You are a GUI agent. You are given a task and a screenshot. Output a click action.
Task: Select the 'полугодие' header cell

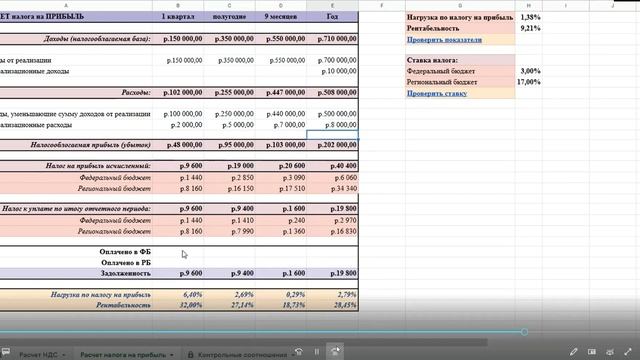(229, 17)
